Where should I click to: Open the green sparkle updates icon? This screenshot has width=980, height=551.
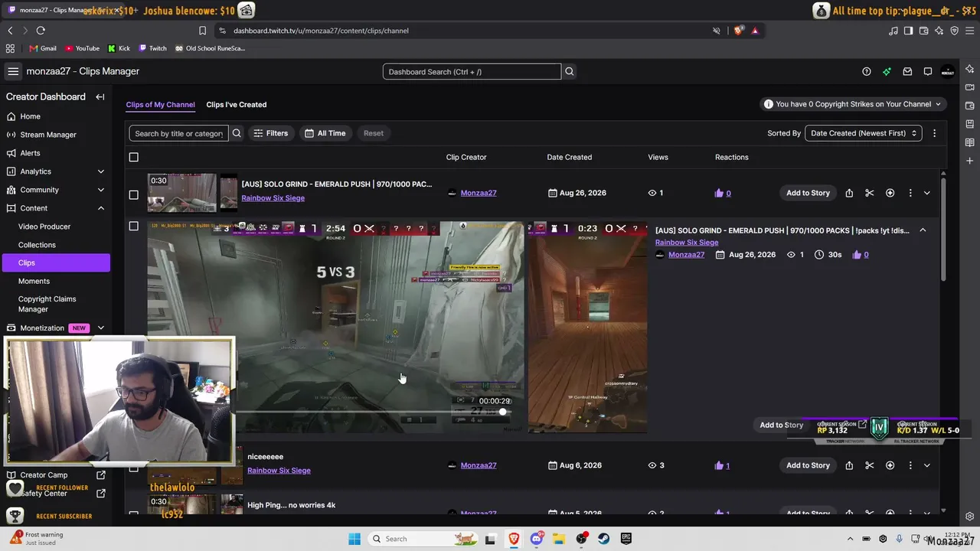click(x=887, y=72)
